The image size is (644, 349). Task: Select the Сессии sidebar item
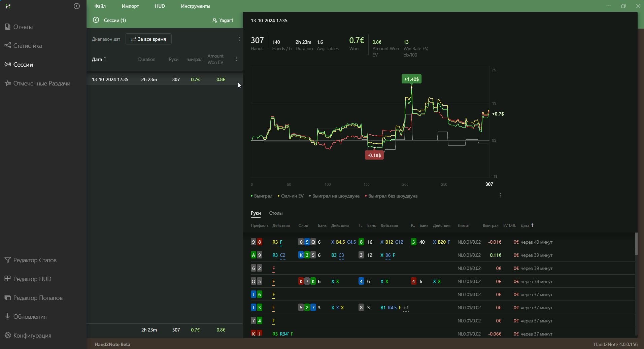(19, 64)
